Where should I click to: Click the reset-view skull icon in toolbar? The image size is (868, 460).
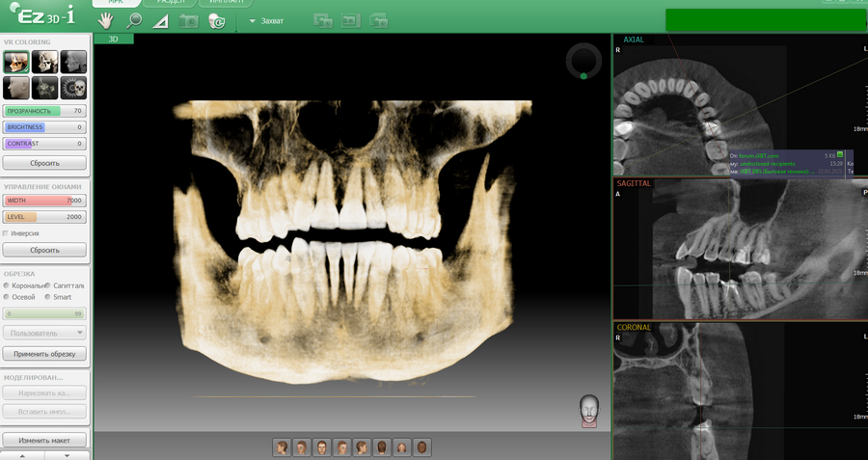click(x=216, y=20)
